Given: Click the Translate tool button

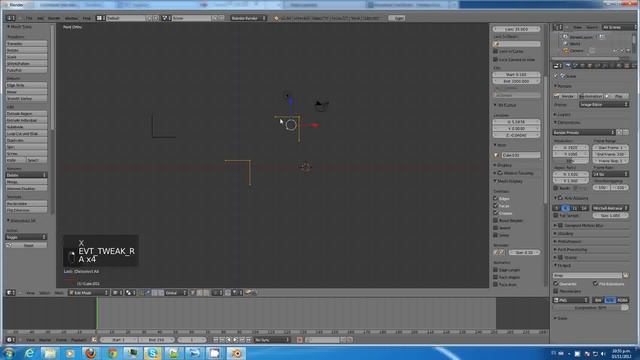Looking at the screenshot, I should point(26,44).
